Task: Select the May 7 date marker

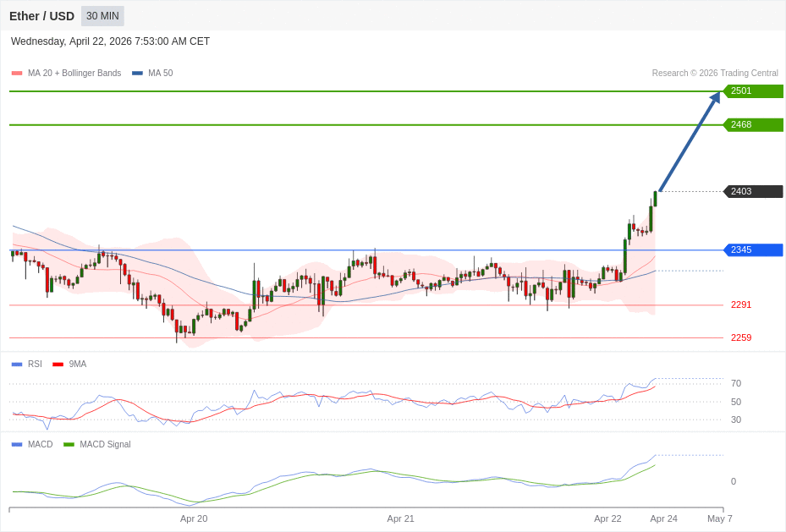Action: [x=719, y=518]
